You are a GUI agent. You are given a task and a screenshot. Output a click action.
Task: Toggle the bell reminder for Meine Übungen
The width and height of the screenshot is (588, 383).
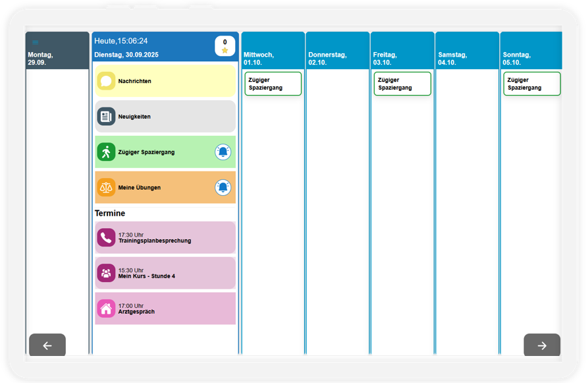(x=223, y=187)
